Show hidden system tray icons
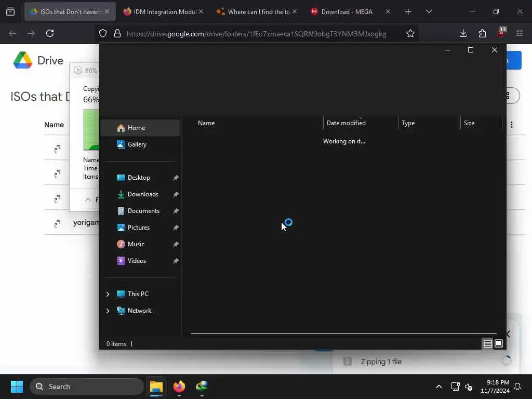The width and height of the screenshot is (532, 399). tap(438, 387)
